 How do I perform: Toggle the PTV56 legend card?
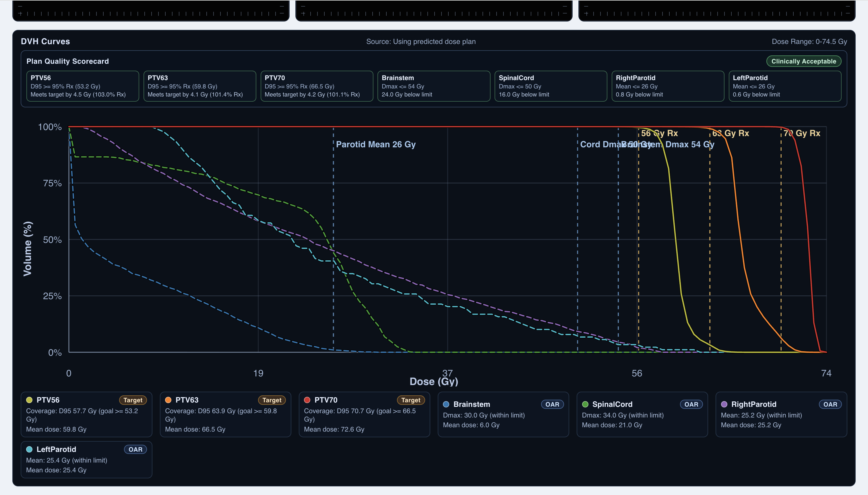pyautogui.click(x=86, y=414)
